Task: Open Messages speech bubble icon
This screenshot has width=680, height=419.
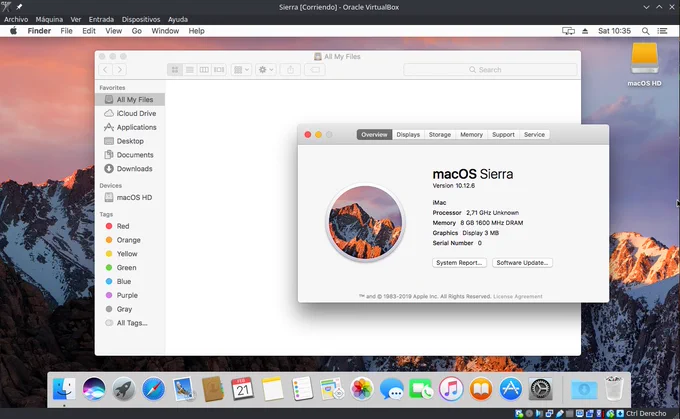Action: click(392, 389)
